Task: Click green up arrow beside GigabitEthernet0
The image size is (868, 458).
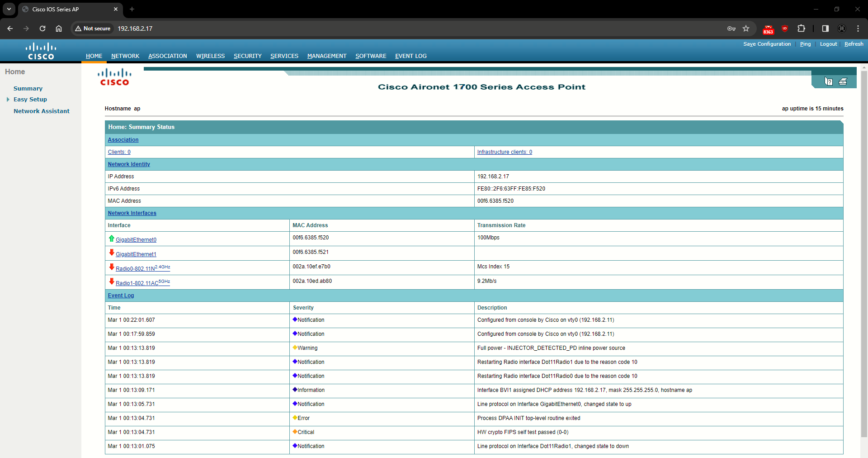Action: click(x=111, y=239)
